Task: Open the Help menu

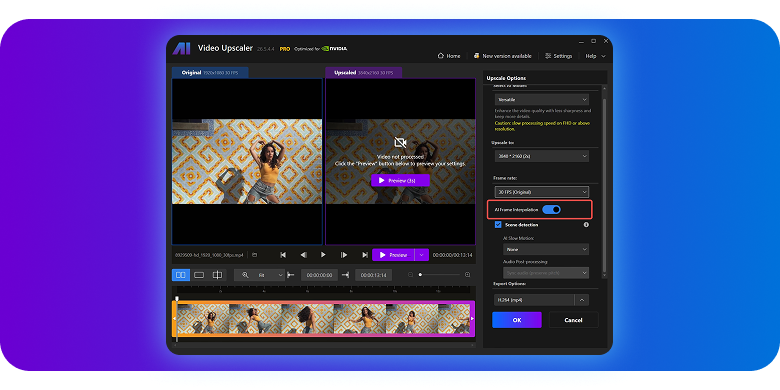Action: [595, 56]
